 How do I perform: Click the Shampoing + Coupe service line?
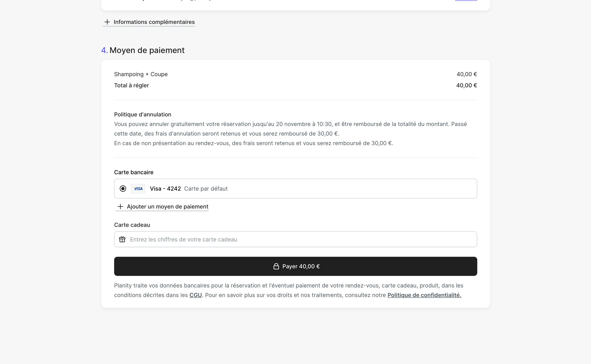click(x=141, y=74)
